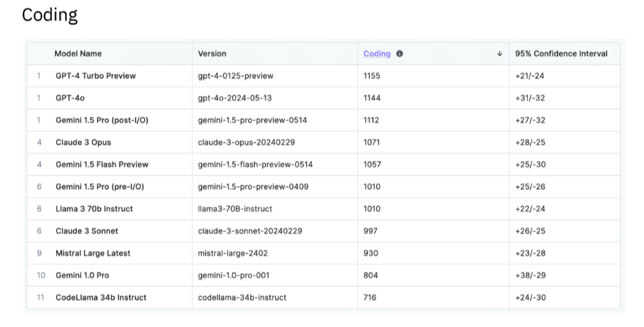Click the GPT-4o model name
The image size is (644, 327).
coord(70,98)
